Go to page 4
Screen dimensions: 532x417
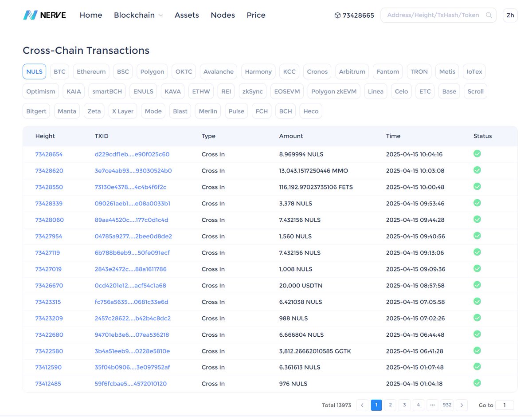(x=419, y=405)
